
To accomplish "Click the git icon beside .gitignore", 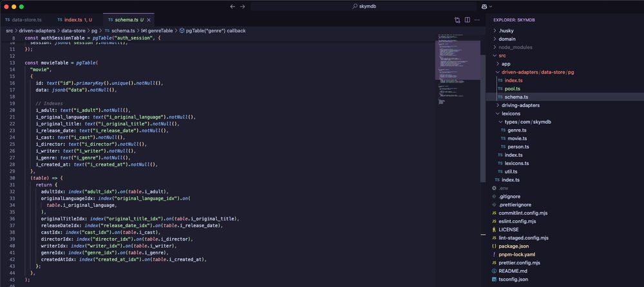I will 494,197.
